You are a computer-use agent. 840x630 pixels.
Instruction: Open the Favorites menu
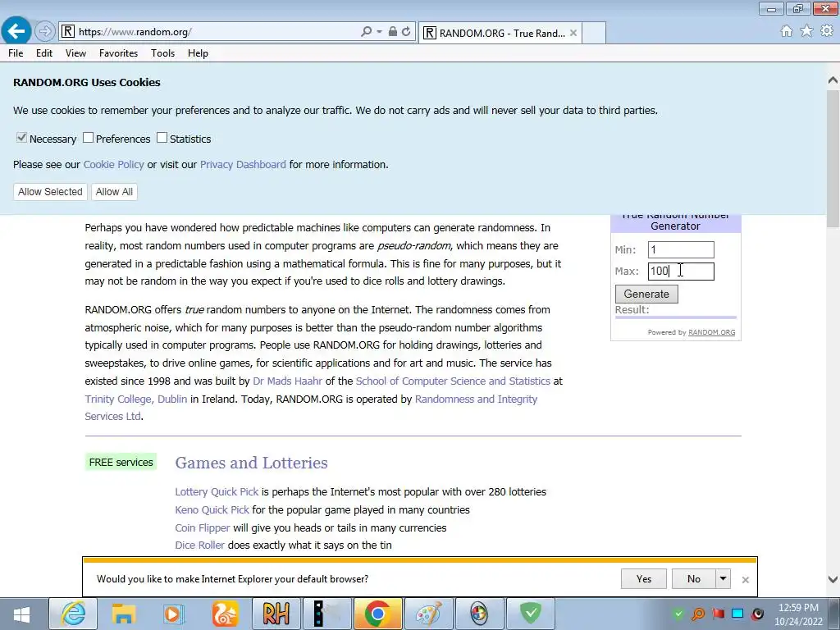pos(118,53)
